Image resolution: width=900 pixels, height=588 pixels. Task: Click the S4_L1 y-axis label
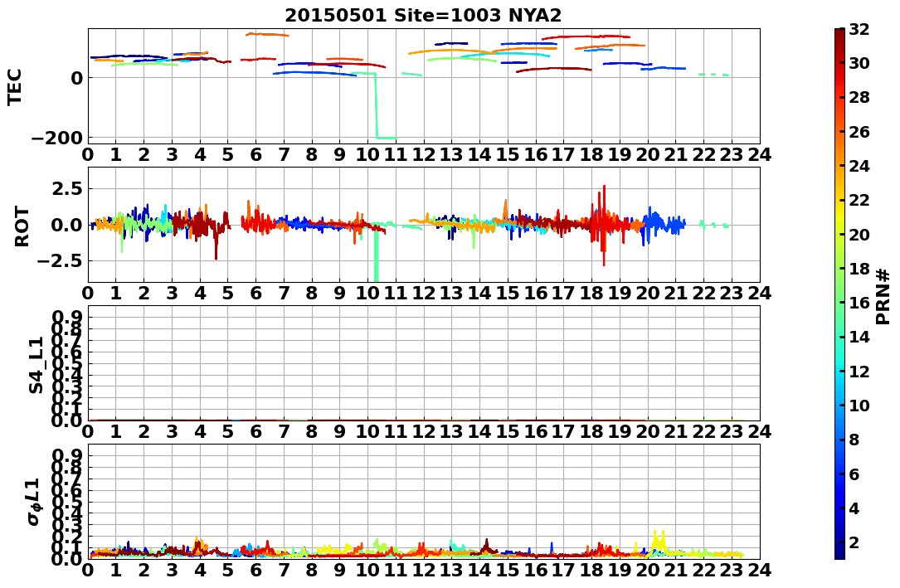[36, 364]
